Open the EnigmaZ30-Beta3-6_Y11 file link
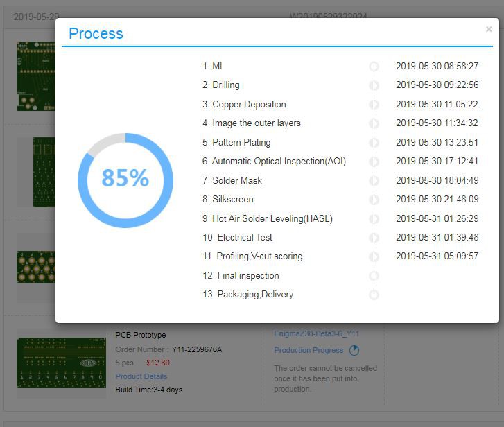The image size is (504, 427). coord(317,333)
